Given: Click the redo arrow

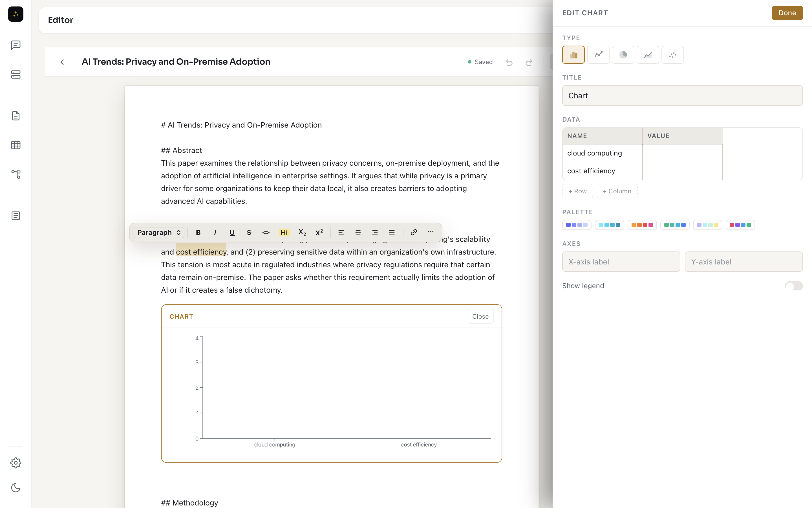Looking at the screenshot, I should point(529,62).
